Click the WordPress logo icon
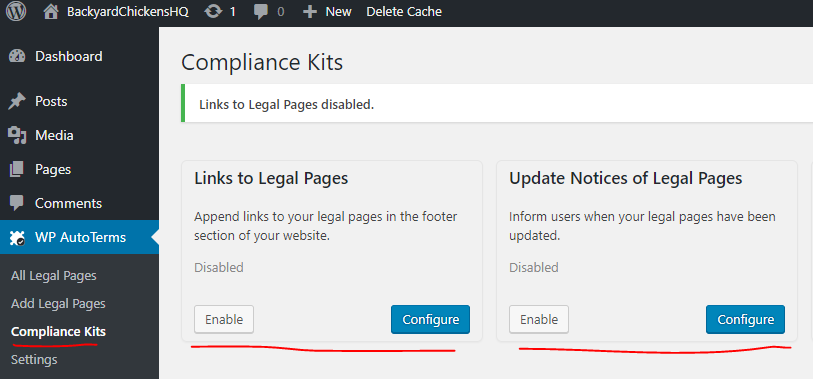 [x=16, y=11]
